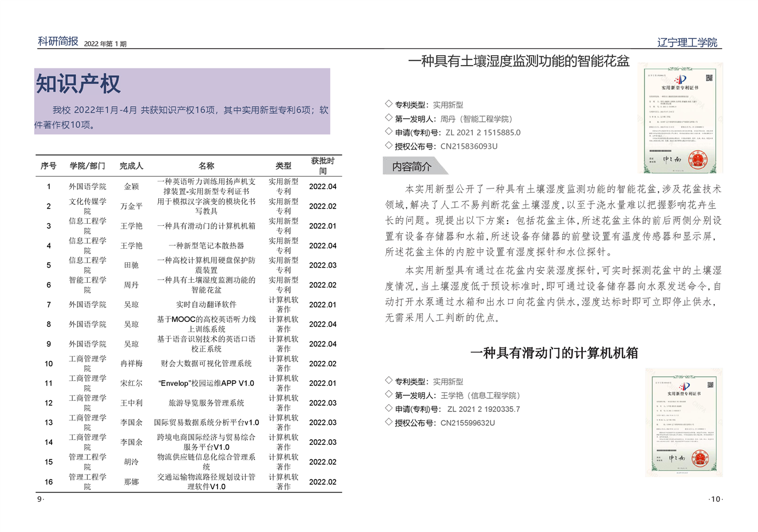This screenshot has height=532, width=758.
Task: Click the 序号 column header
Action: (49, 166)
